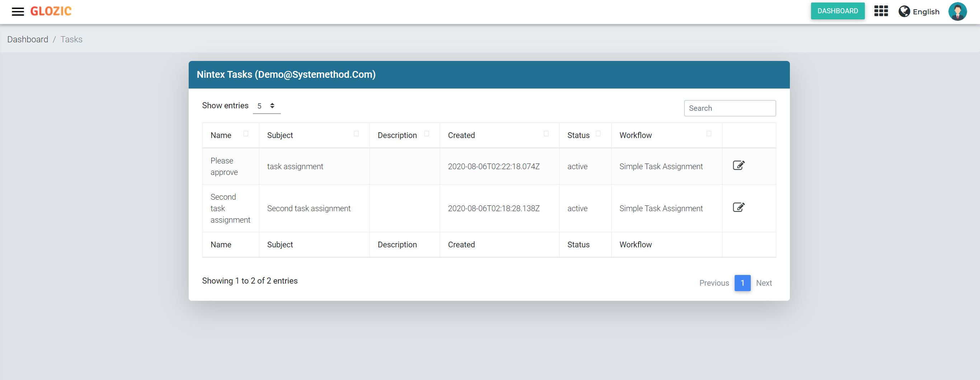Image resolution: width=980 pixels, height=380 pixels.
Task: Open the user avatar profile menu
Action: click(x=957, y=11)
